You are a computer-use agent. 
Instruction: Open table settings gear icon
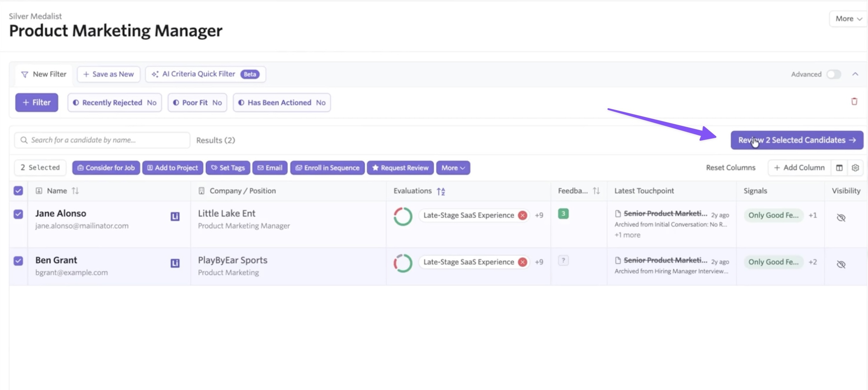coord(855,168)
